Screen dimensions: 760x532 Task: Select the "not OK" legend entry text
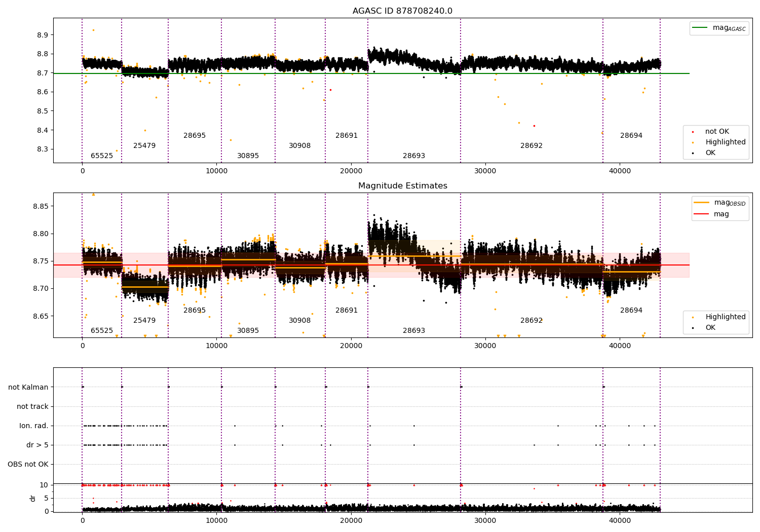(717, 132)
